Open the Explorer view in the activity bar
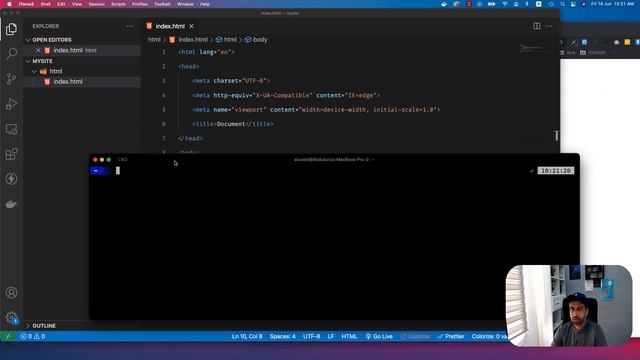This screenshot has width=640, height=360. point(11,29)
